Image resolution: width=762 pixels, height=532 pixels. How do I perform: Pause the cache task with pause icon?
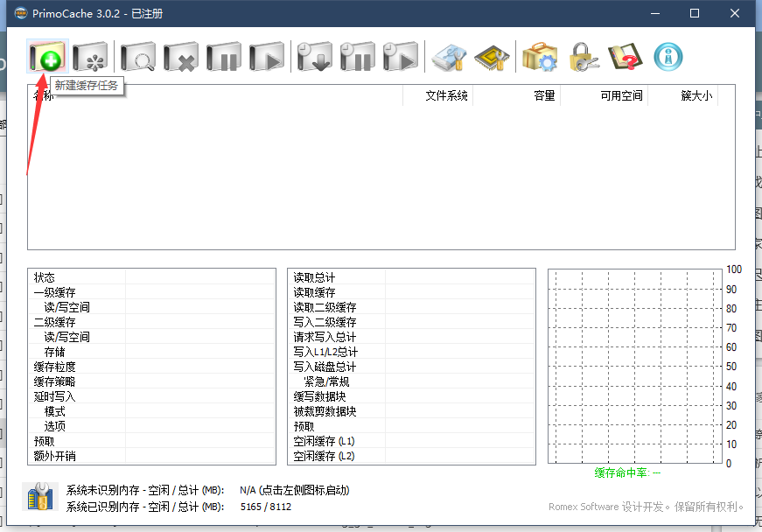225,58
